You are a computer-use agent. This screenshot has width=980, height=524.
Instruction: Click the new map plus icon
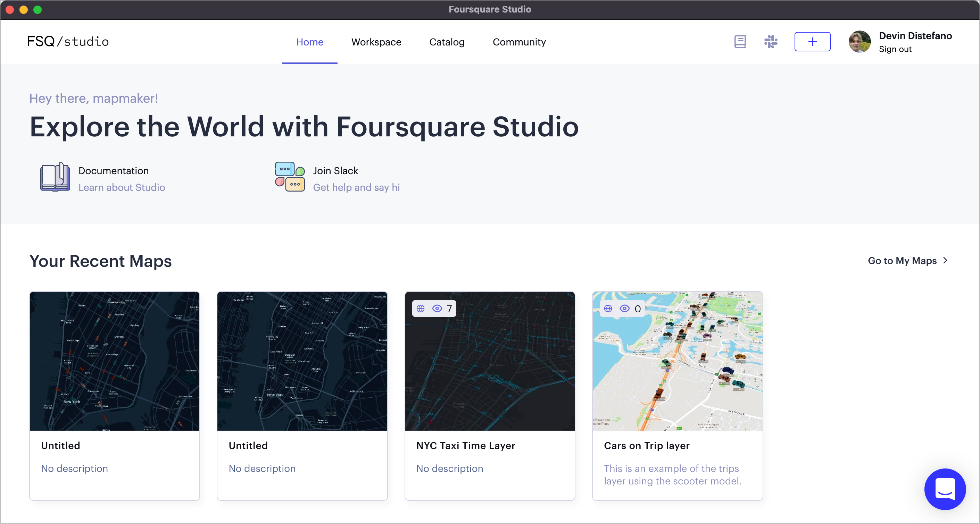812,41
